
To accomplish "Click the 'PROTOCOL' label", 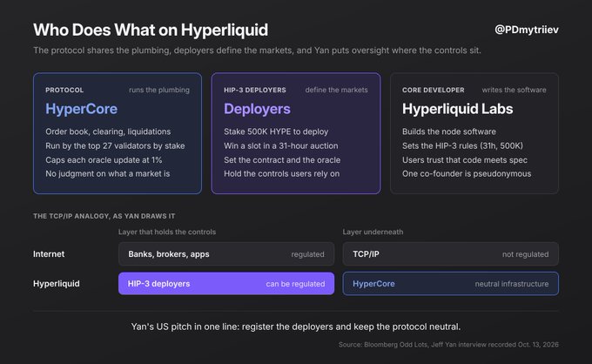I will tap(64, 91).
